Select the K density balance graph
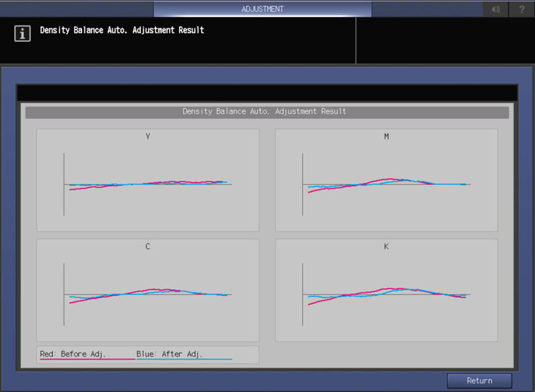 click(386, 294)
